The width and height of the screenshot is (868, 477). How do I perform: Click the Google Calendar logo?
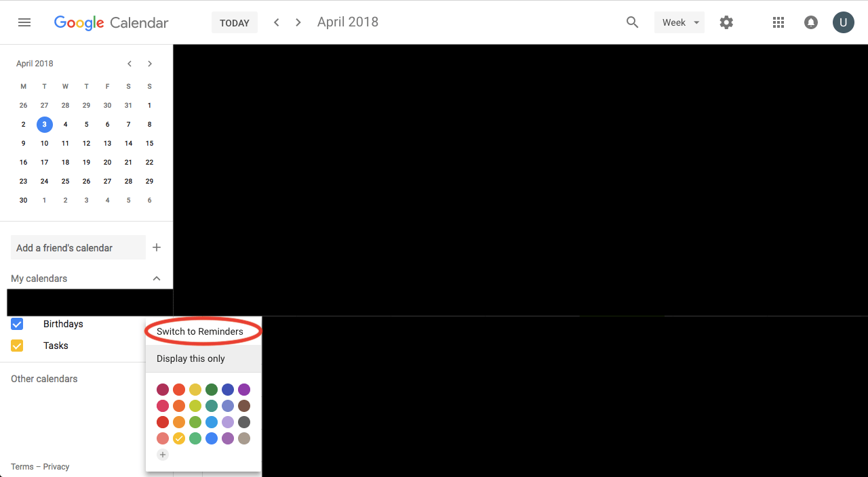111,22
